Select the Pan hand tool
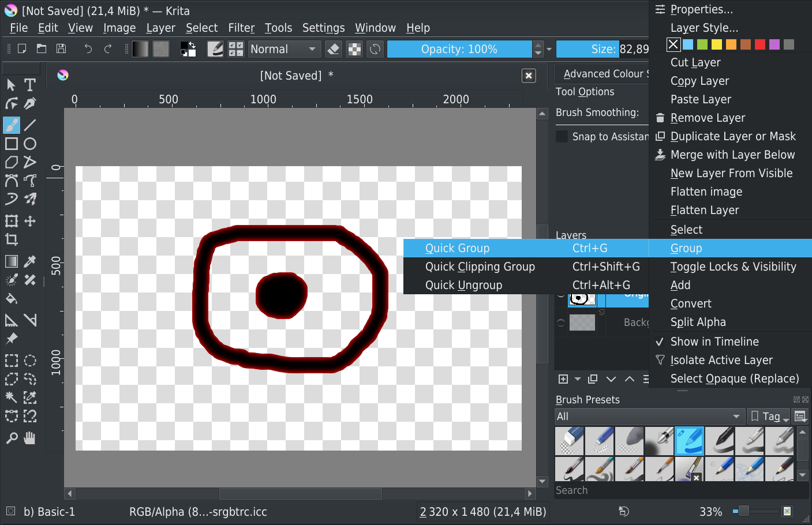Image resolution: width=812 pixels, height=525 pixels. [x=30, y=438]
